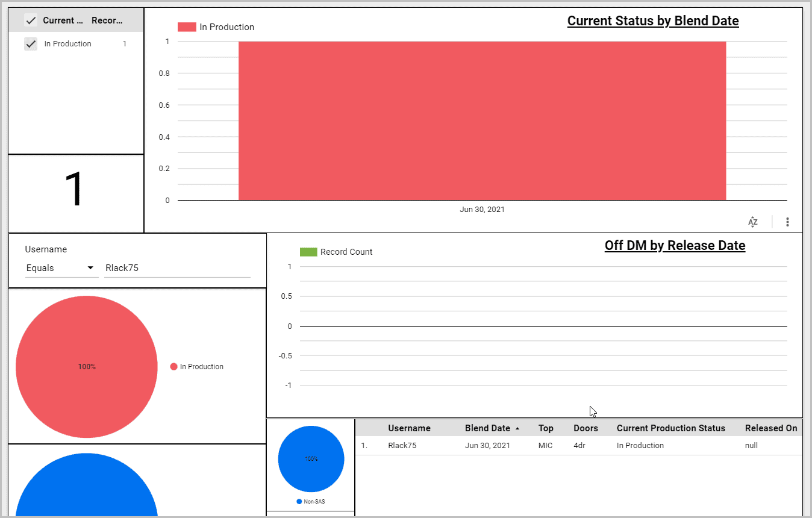Viewport: 812px width, 518px height.
Task: Click the Jun 30, 2021 x-axis label
Action: coord(482,210)
